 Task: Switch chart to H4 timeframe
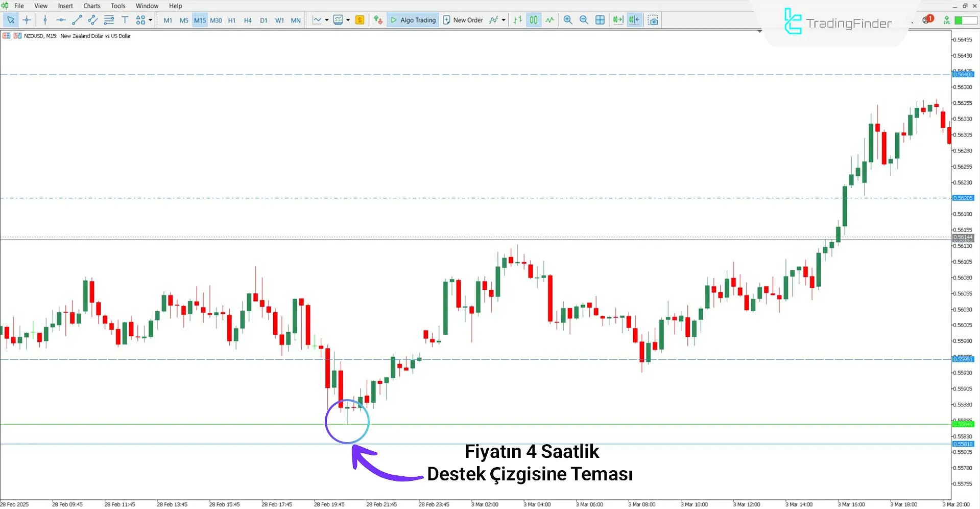point(248,20)
